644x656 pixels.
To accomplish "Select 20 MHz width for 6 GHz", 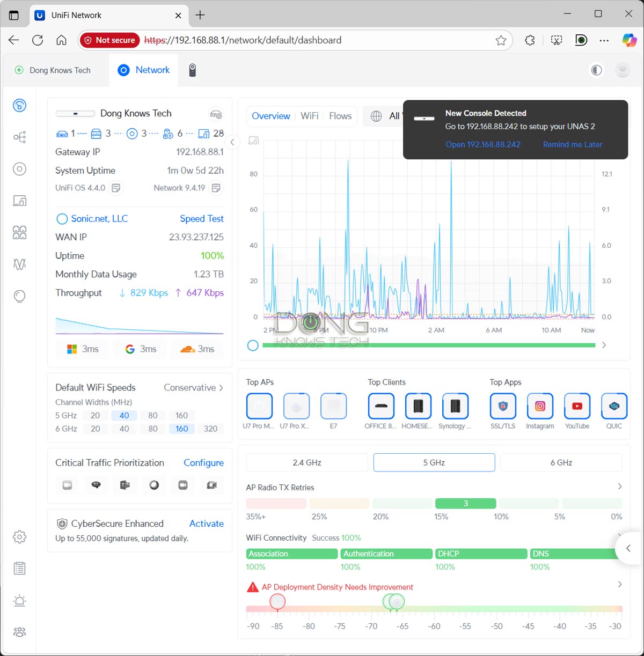I will point(95,429).
